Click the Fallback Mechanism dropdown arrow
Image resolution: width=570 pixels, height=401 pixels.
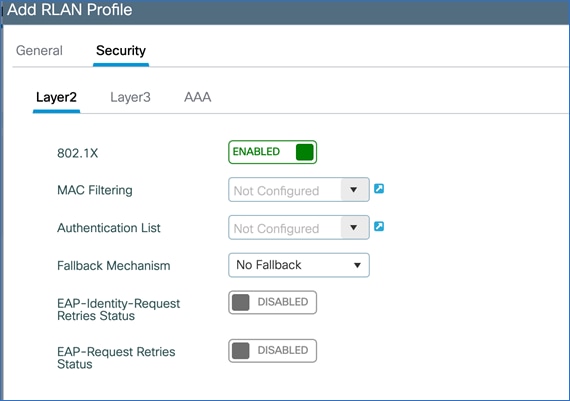(x=357, y=265)
